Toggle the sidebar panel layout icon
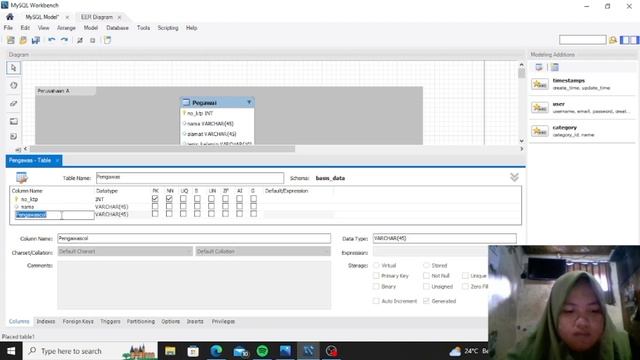 [629, 40]
